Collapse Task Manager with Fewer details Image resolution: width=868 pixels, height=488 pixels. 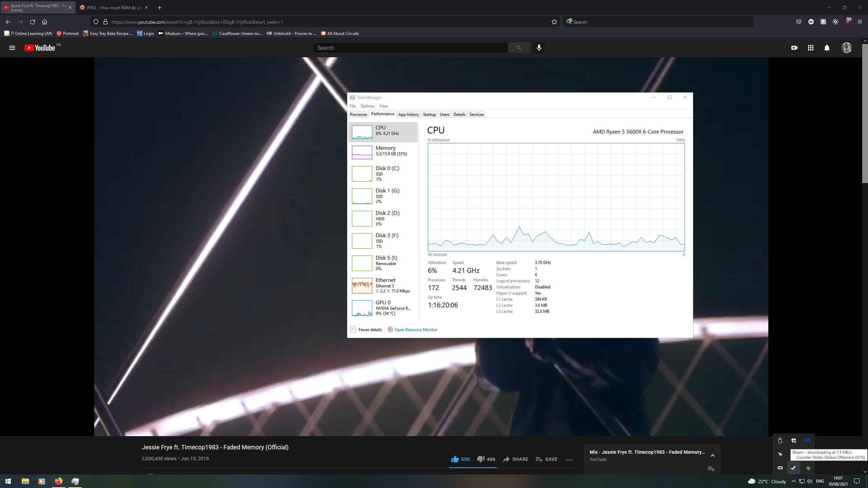click(366, 329)
